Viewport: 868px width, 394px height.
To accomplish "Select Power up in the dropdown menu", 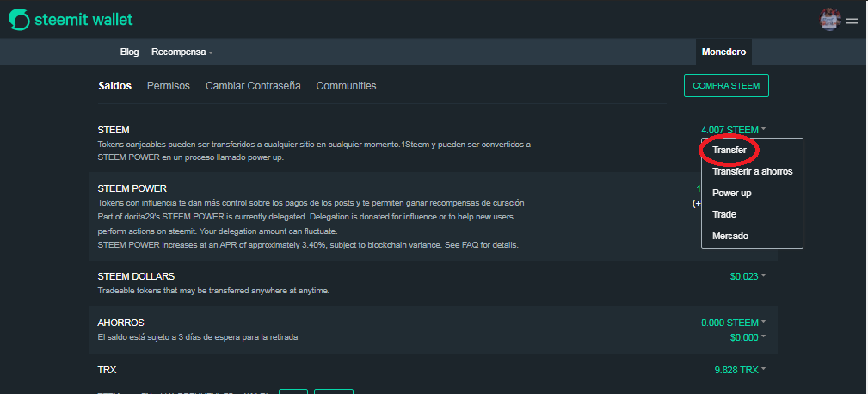I will tap(731, 193).
